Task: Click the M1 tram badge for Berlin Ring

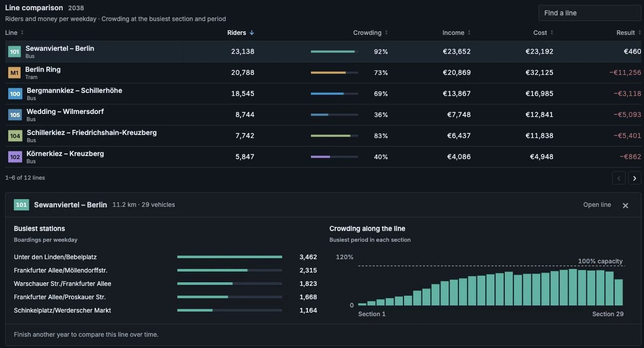Action: pyautogui.click(x=14, y=73)
